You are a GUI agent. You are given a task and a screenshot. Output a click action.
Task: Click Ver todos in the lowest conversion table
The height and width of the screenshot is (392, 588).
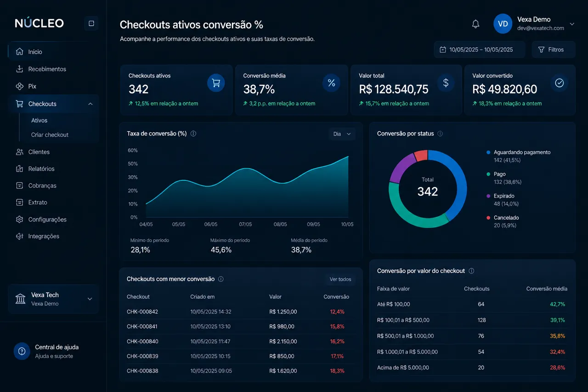pyautogui.click(x=340, y=279)
